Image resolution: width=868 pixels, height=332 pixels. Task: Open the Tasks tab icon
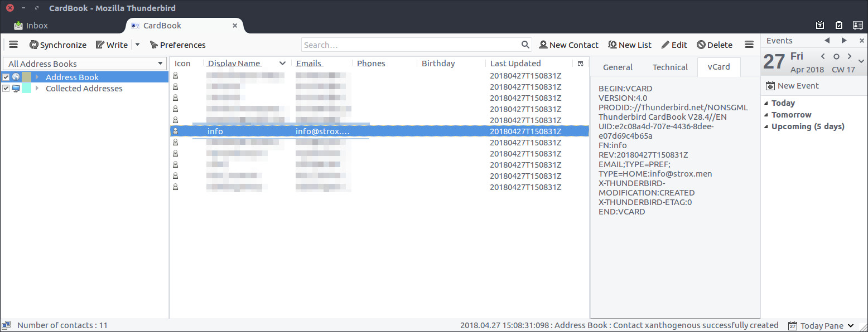coord(838,25)
